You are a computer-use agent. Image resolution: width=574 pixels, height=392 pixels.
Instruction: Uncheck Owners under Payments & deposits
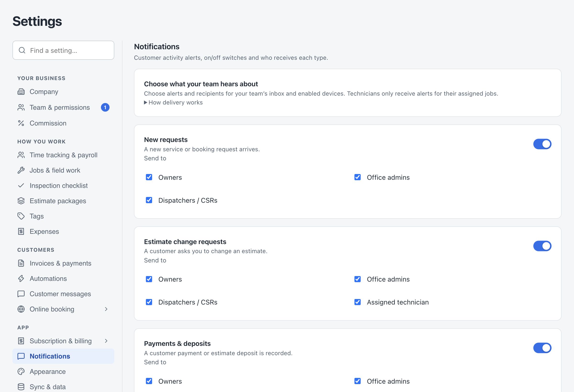(x=149, y=381)
